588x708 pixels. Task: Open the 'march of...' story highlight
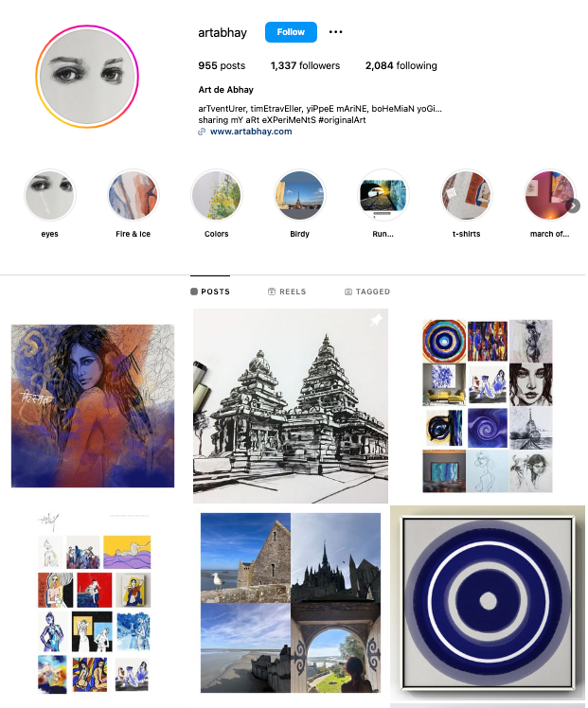pos(549,195)
